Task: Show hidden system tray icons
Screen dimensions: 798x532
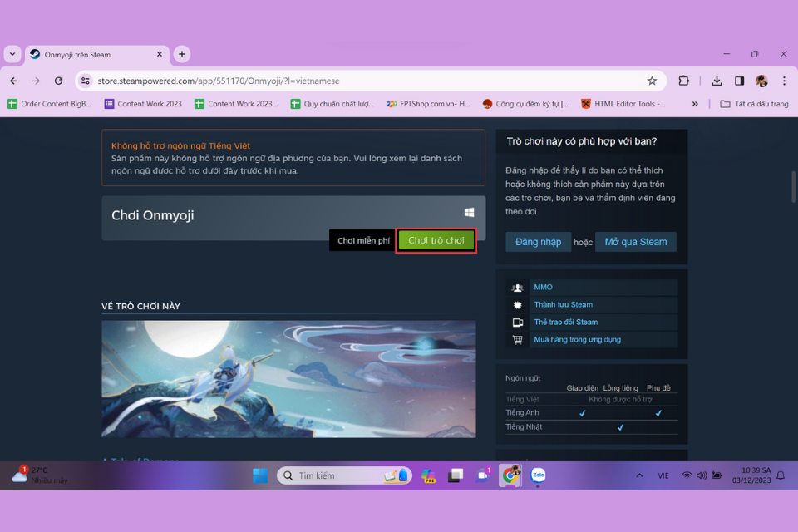Action: 639,475
